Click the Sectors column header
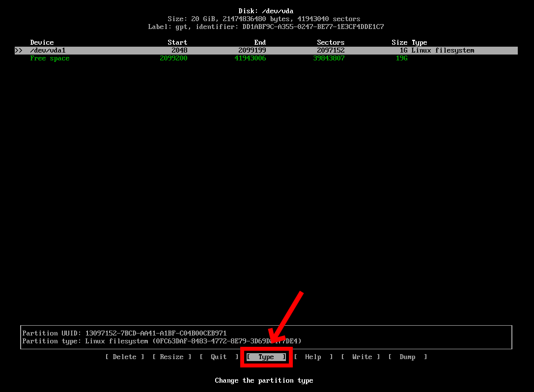This screenshot has height=392, width=534. point(331,43)
